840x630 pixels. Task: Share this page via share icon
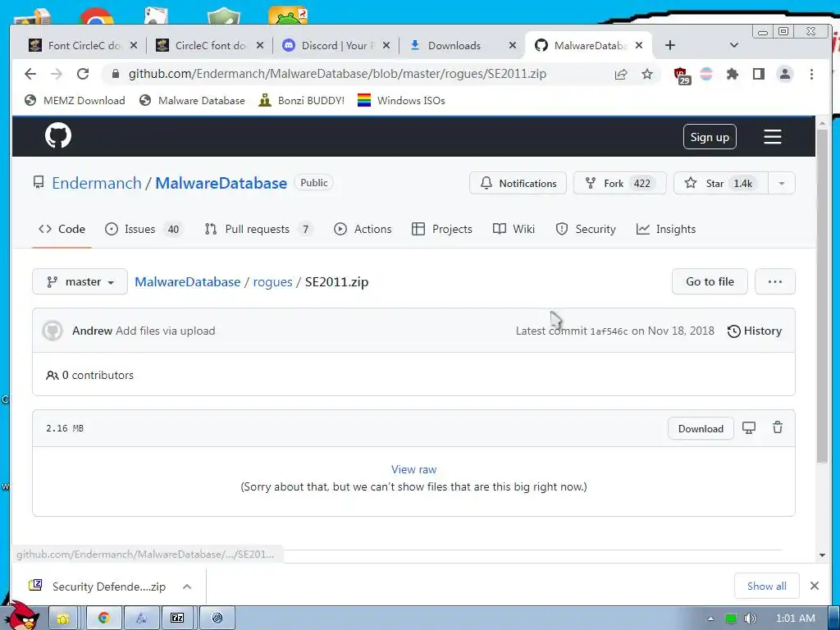[621, 74]
